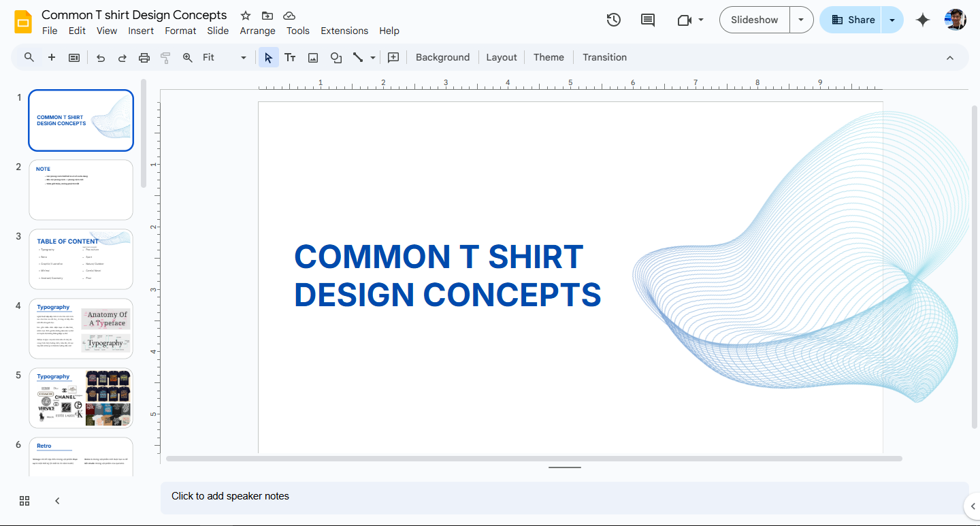Open Share options dropdown arrow

pyautogui.click(x=892, y=20)
